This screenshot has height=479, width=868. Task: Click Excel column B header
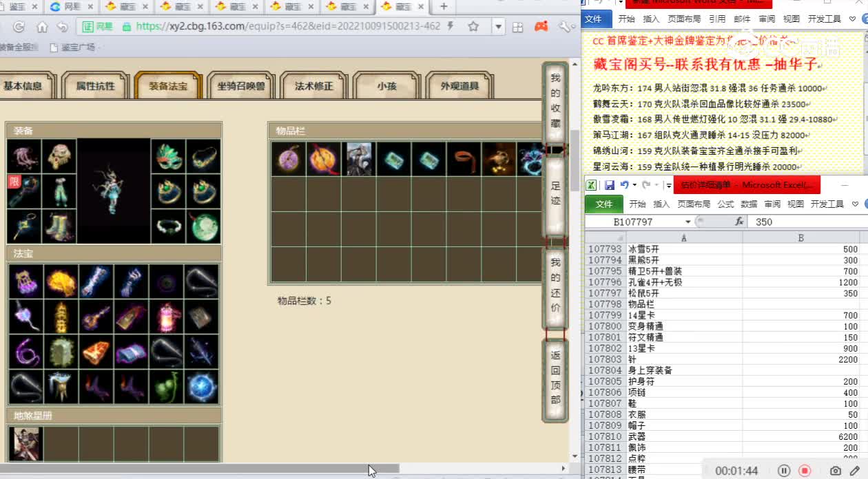click(x=801, y=237)
